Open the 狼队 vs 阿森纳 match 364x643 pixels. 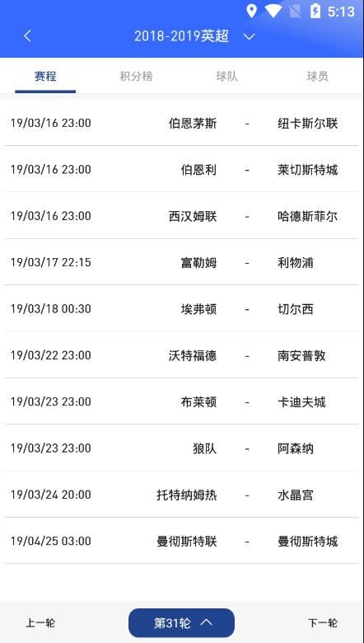(182, 448)
